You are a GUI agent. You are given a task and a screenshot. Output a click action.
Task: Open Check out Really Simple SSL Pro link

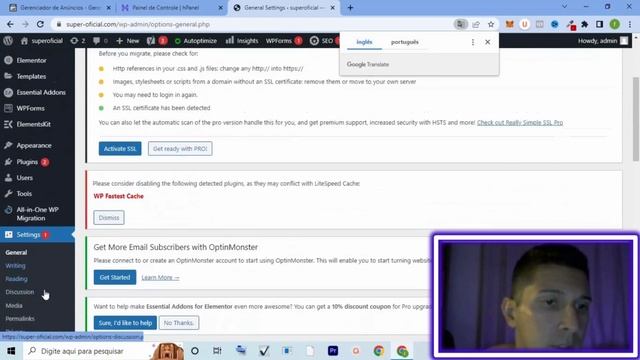pyautogui.click(x=520, y=122)
